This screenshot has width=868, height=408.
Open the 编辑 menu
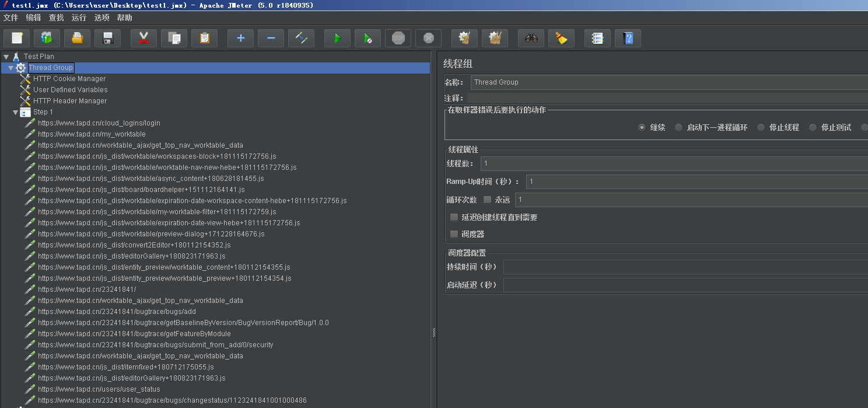33,18
